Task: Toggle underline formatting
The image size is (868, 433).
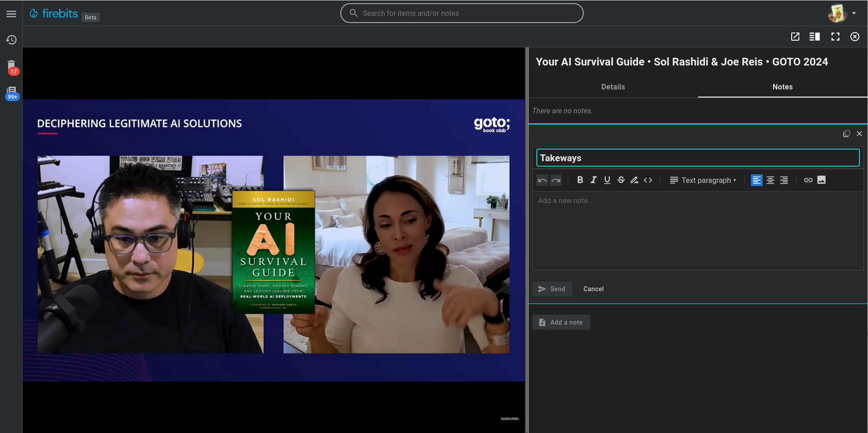Action: (607, 180)
